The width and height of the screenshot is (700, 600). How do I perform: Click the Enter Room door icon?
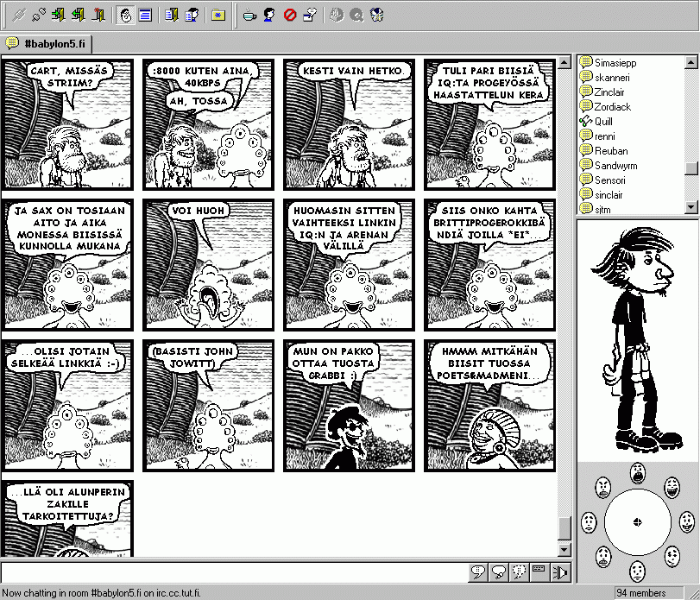[59, 16]
